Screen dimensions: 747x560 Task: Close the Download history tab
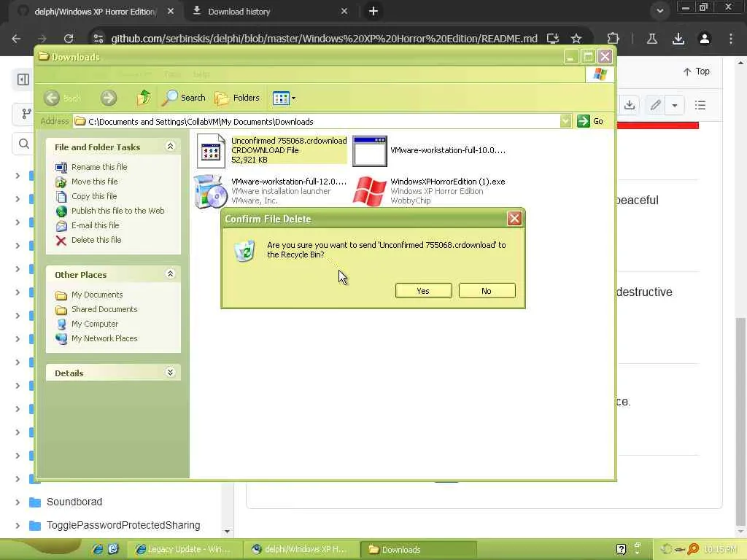pos(344,11)
